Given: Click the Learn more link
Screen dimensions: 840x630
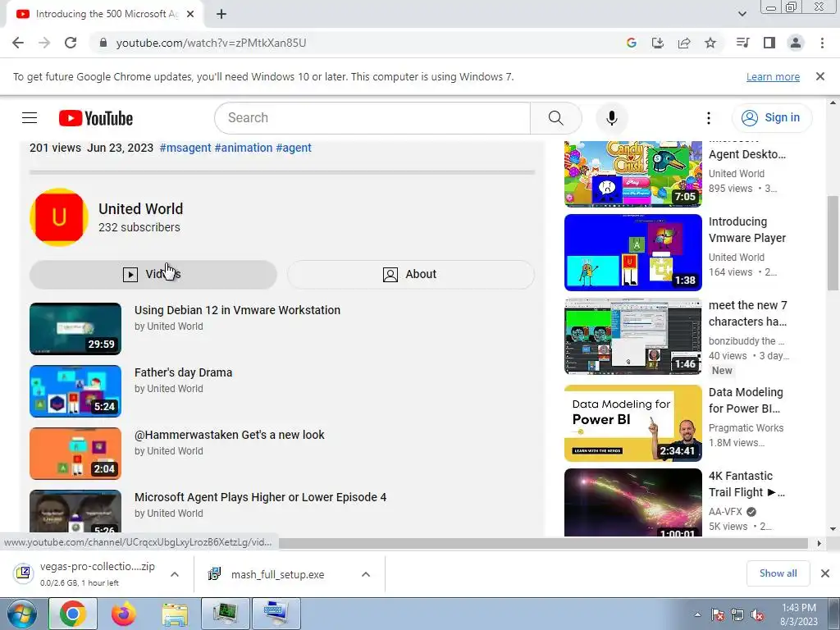Looking at the screenshot, I should tap(773, 76).
